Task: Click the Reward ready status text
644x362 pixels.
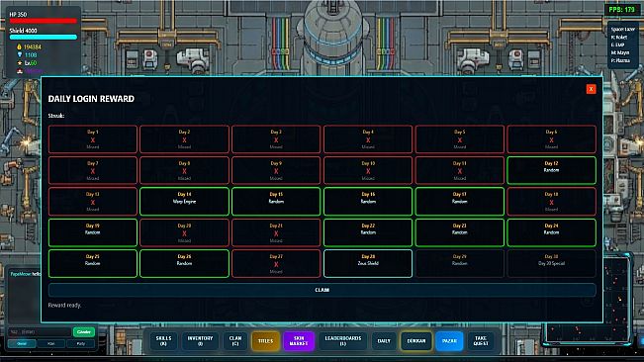Action: click(x=64, y=305)
